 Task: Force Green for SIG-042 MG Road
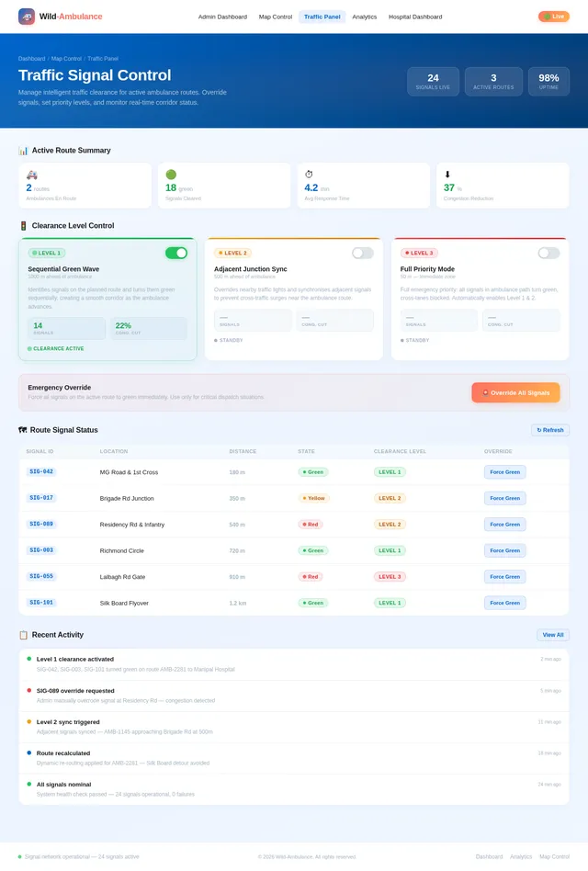[504, 472]
